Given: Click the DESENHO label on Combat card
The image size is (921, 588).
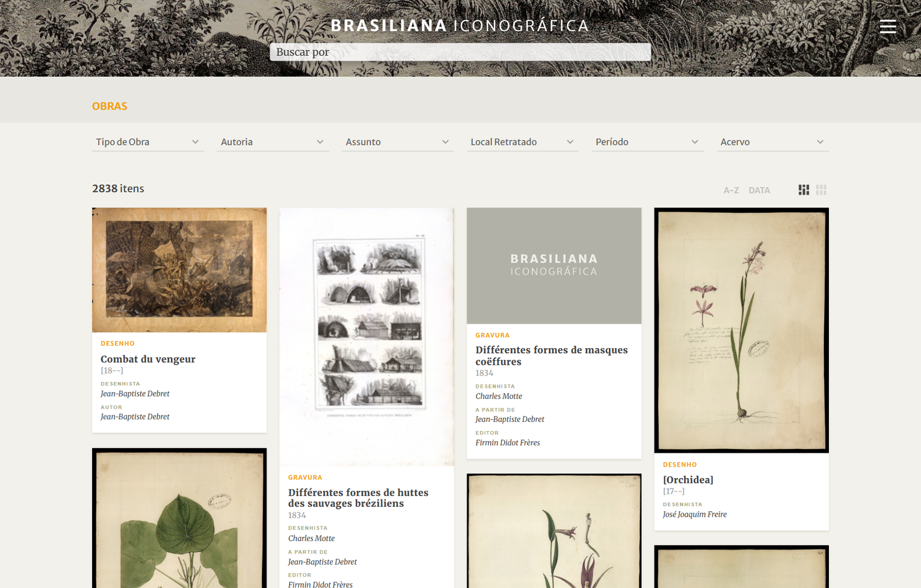Looking at the screenshot, I should (x=117, y=343).
